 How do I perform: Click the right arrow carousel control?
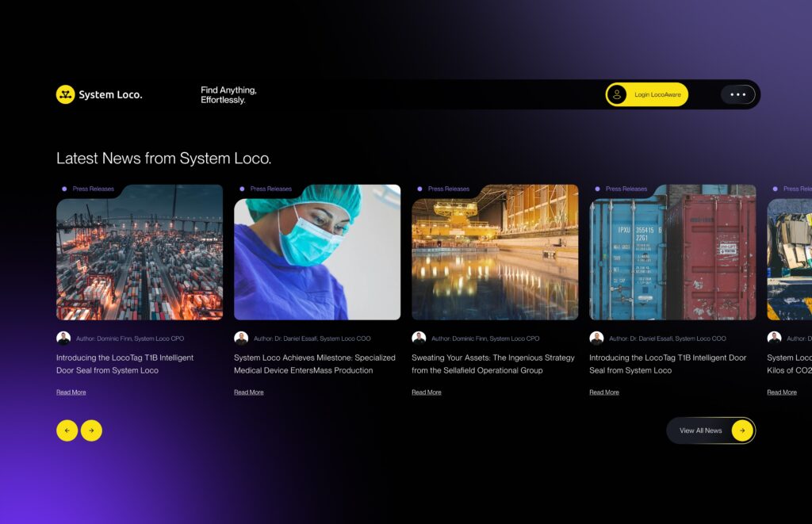(x=92, y=430)
